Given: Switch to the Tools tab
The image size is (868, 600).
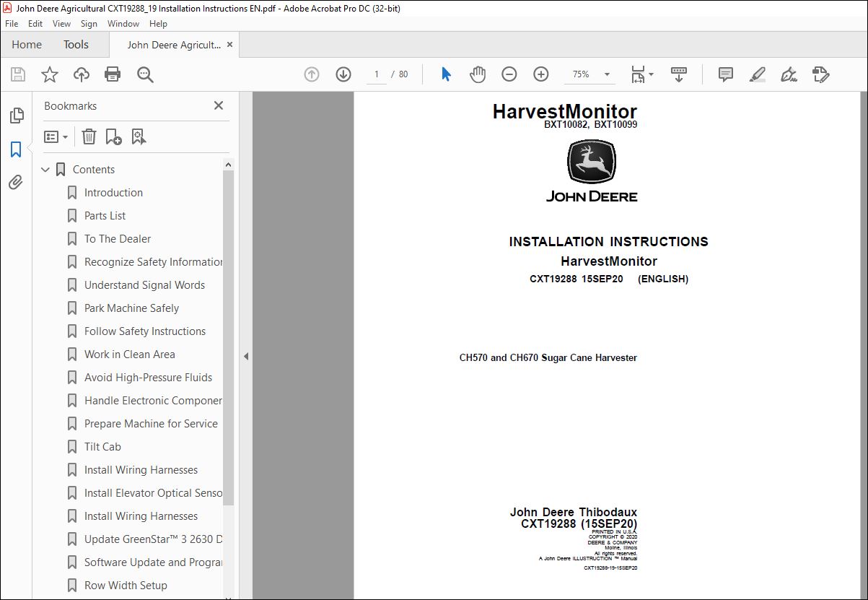Looking at the screenshot, I should point(76,45).
